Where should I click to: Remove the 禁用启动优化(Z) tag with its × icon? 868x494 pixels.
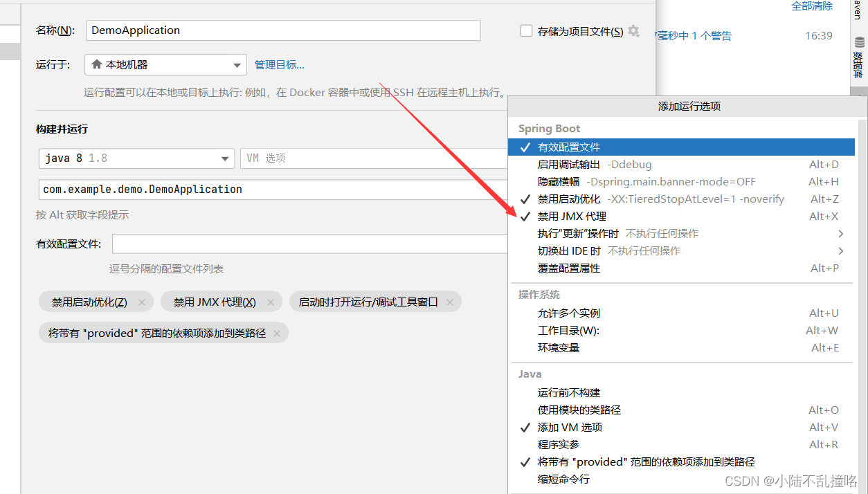(142, 301)
